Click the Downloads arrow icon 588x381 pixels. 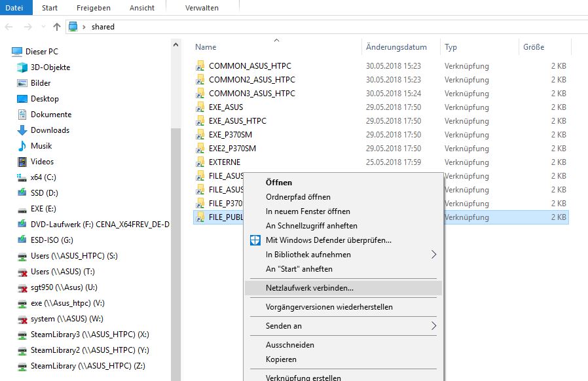pos(22,130)
